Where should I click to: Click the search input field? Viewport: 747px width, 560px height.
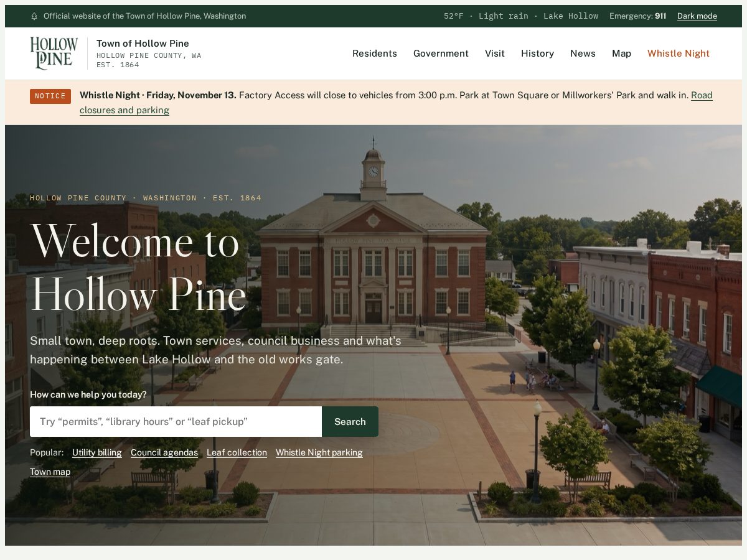(176, 422)
